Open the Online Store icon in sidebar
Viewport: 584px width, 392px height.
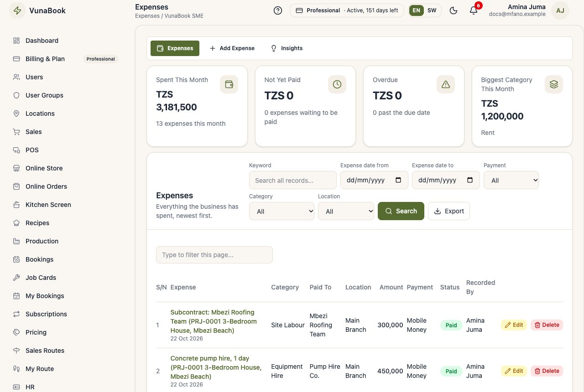click(16, 168)
